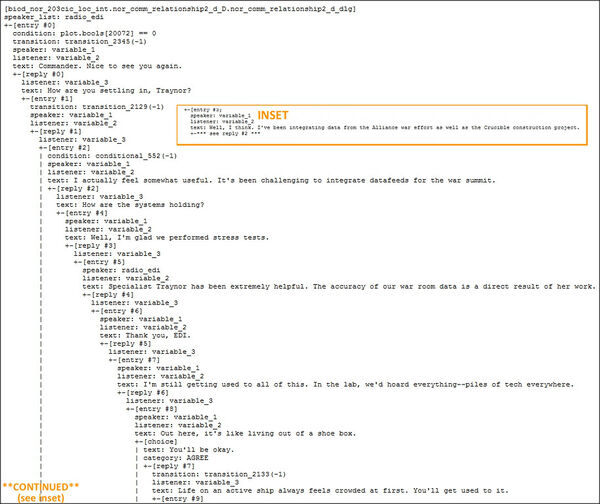The image size is (600, 504).
Task: Click the '[reply #4]' tree node
Action: [x=108, y=295]
